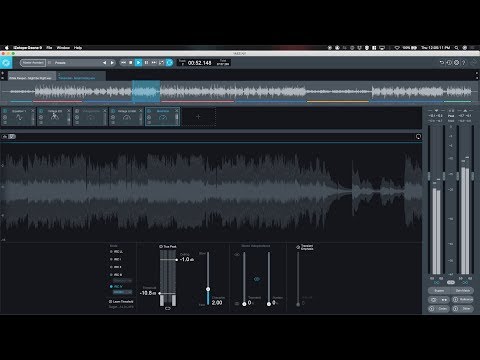Add a new module with plus slot
Screen dimensions: 480x360
[x=198, y=117]
